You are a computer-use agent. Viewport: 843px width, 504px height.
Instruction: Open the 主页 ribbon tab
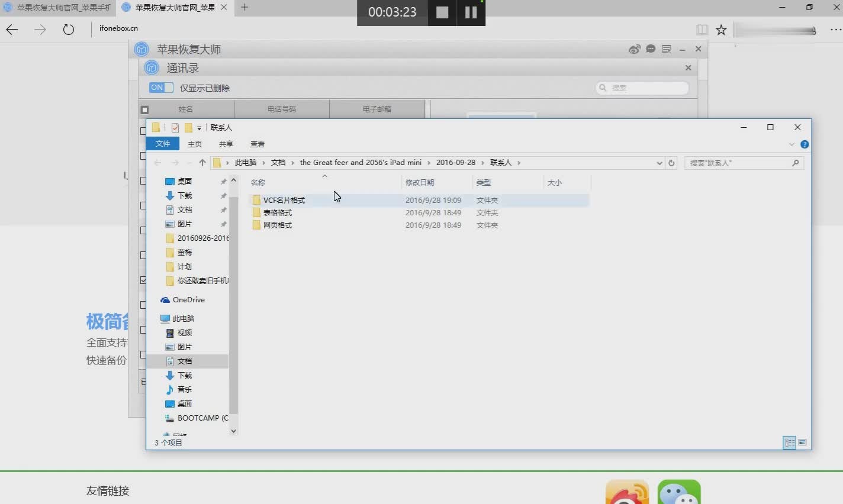(x=195, y=144)
